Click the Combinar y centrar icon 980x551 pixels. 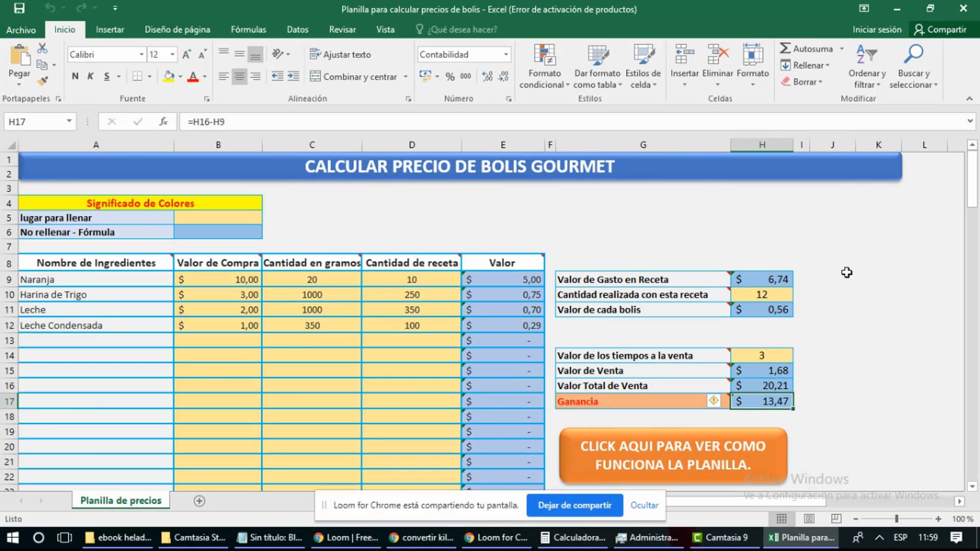[x=315, y=77]
